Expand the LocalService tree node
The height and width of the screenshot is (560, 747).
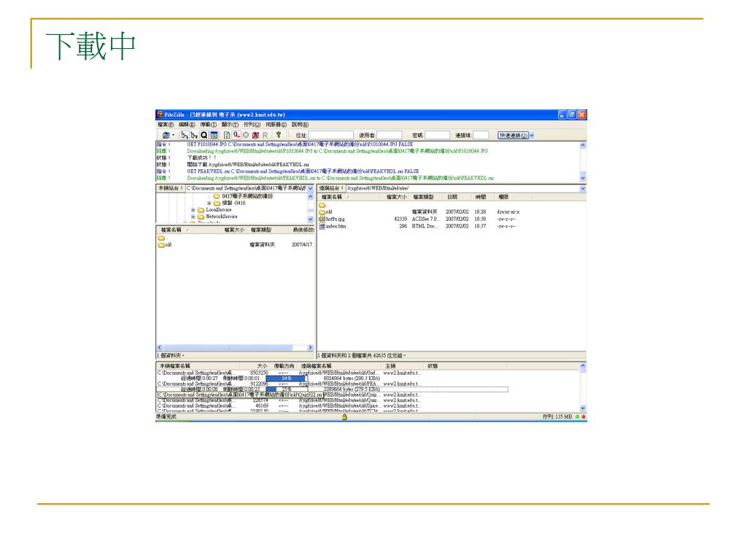193,210
